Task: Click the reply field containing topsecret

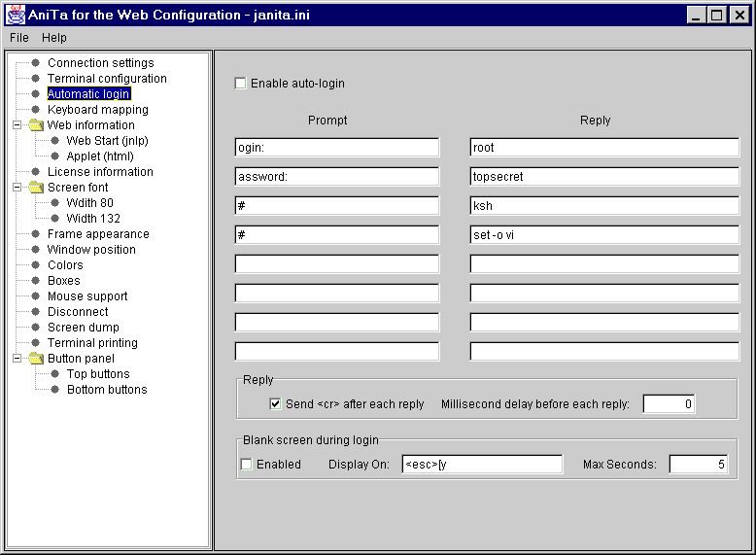Action: [x=604, y=177]
